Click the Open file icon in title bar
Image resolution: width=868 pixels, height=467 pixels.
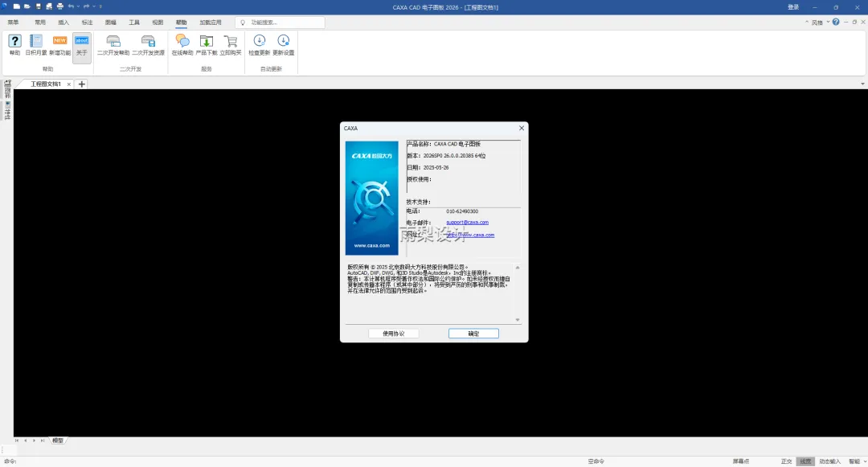[27, 6]
